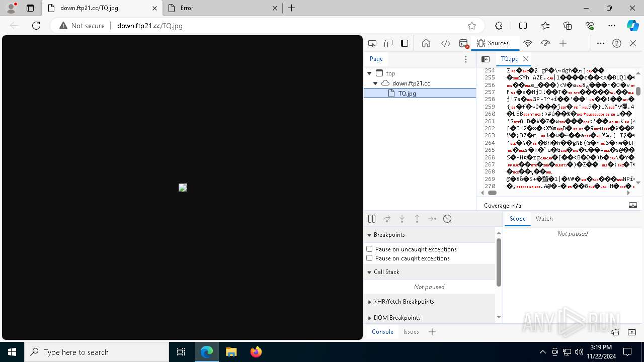Click the Step into button
The width and height of the screenshot is (644, 362).
(402, 219)
